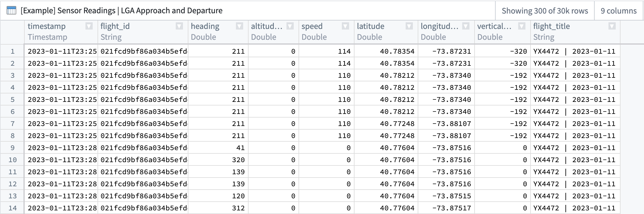Open the vertical column dropdown arrow

point(522,26)
